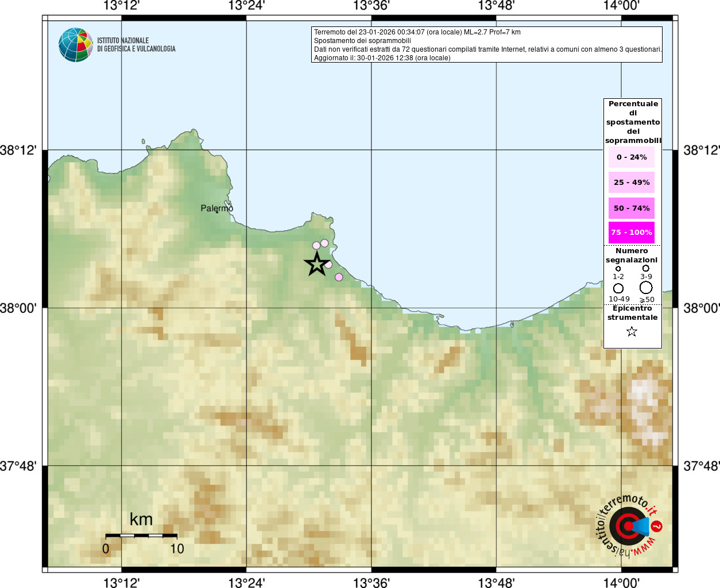
Task: Click the star symbol in the legend
Action: coord(632,331)
